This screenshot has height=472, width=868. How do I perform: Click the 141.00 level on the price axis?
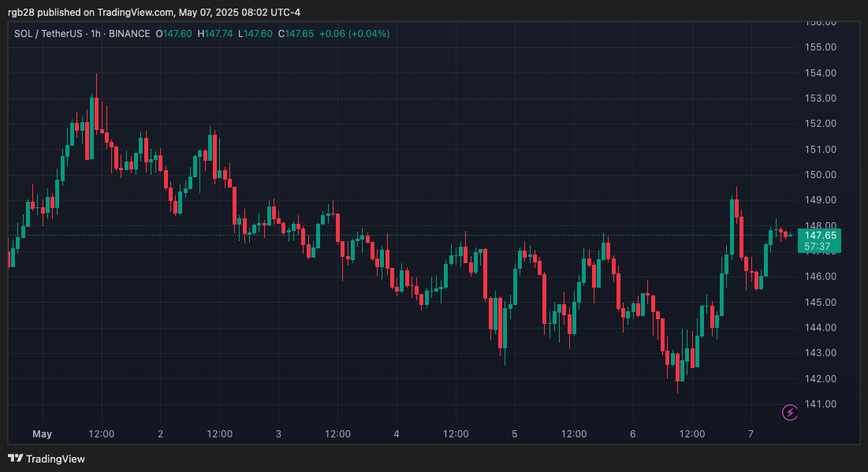point(820,404)
